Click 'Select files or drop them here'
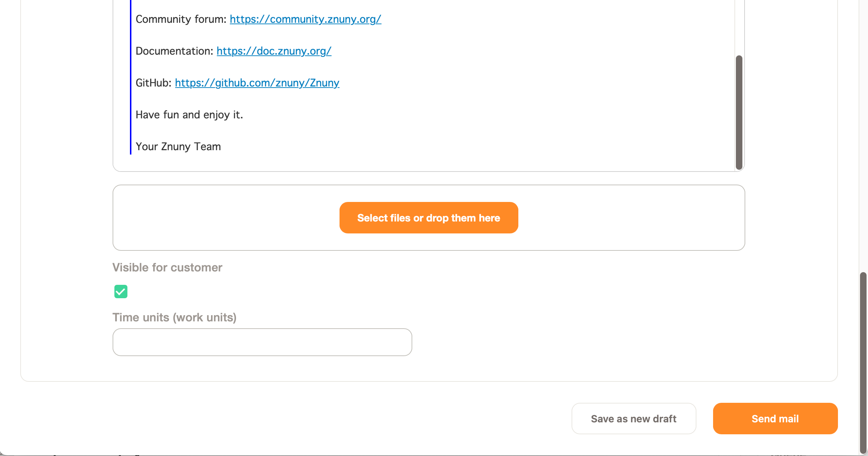Viewport: 868px width, 456px height. tap(429, 218)
